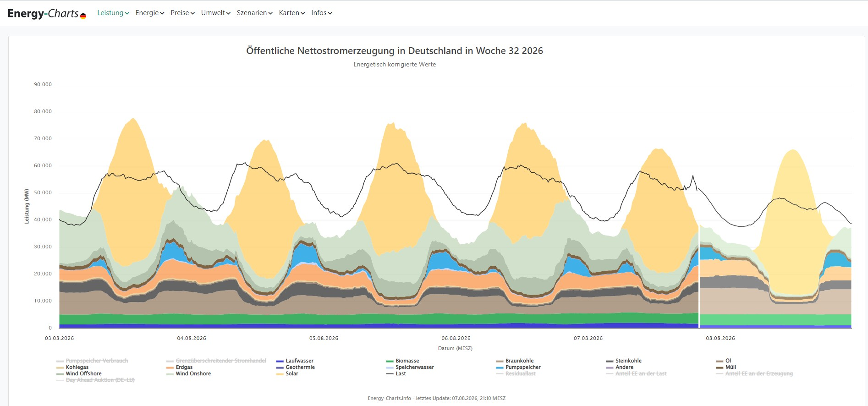Open the Preise menu
Image resolution: width=868 pixels, height=406 pixels.
pos(183,13)
